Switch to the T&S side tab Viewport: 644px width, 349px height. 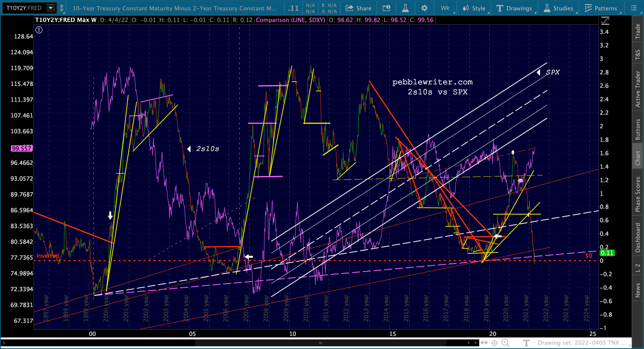[638, 55]
